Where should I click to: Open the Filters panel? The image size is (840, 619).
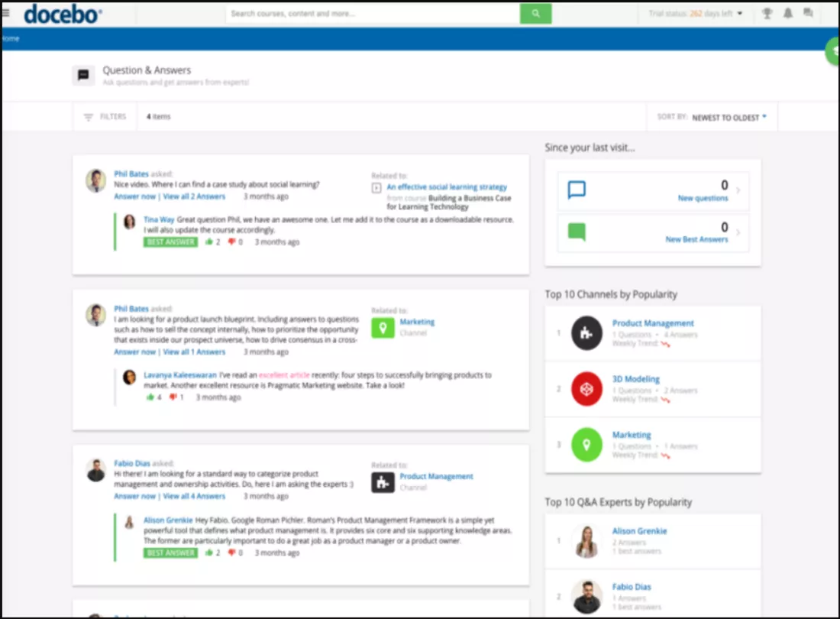105,117
